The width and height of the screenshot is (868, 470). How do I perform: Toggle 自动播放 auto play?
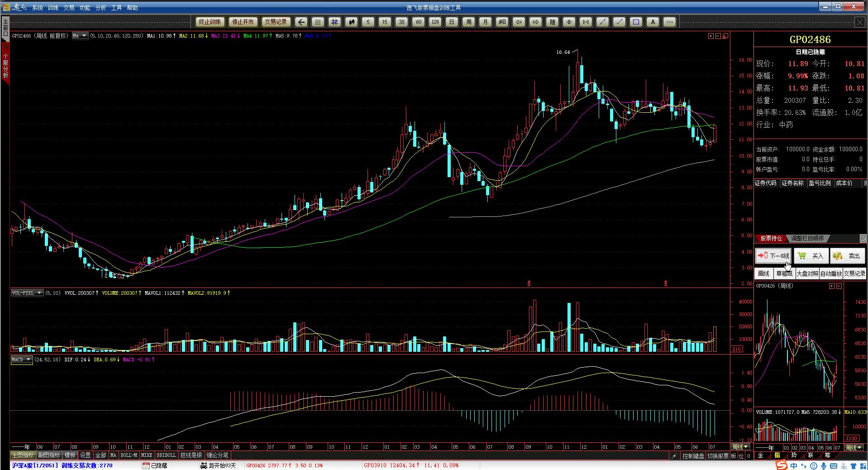(831, 273)
